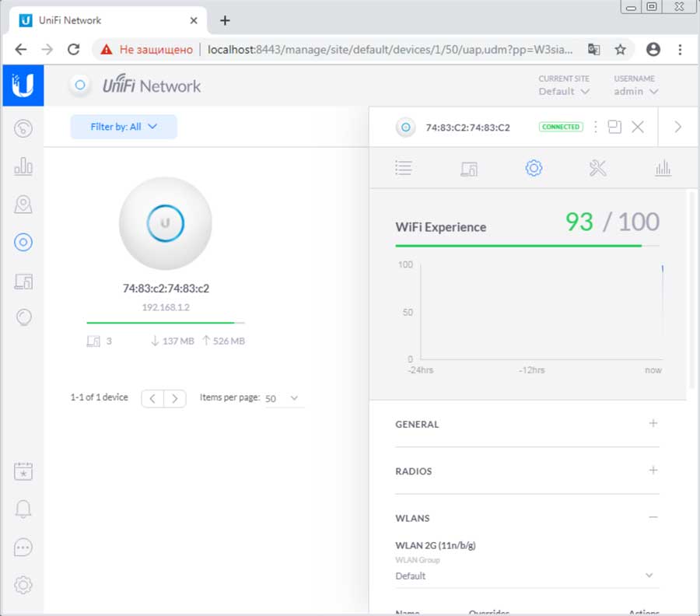Open the browser three-dot menu
The height and width of the screenshot is (616, 700).
pos(680,49)
